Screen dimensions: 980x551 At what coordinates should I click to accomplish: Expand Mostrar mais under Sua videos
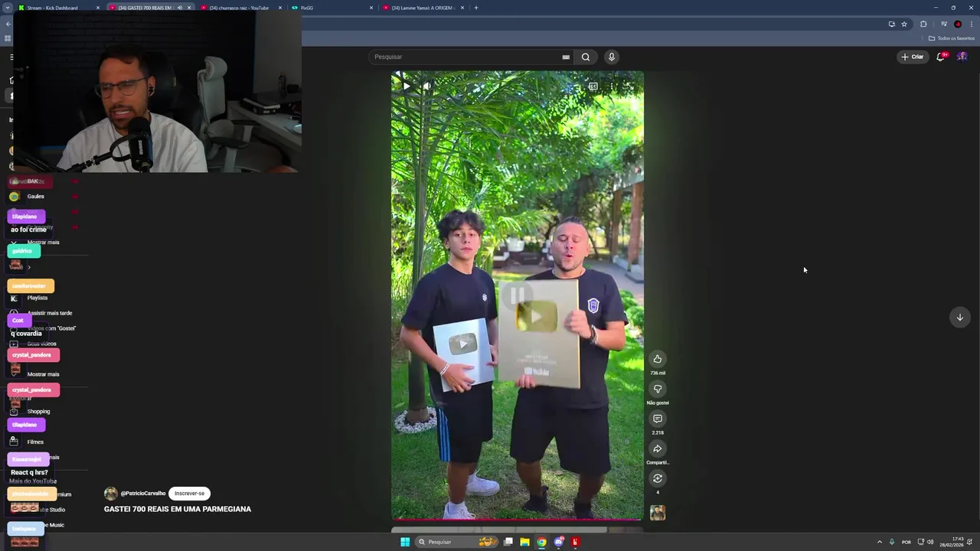click(x=43, y=374)
